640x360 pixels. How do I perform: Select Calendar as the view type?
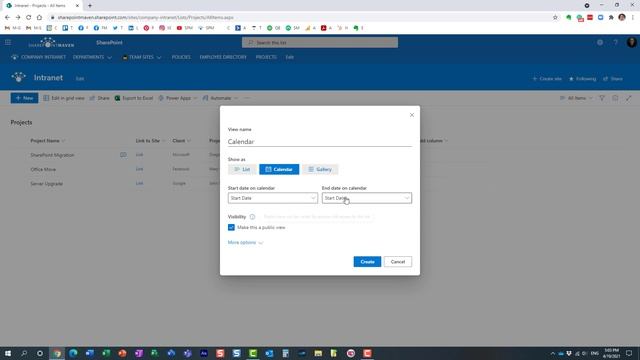[279, 169]
